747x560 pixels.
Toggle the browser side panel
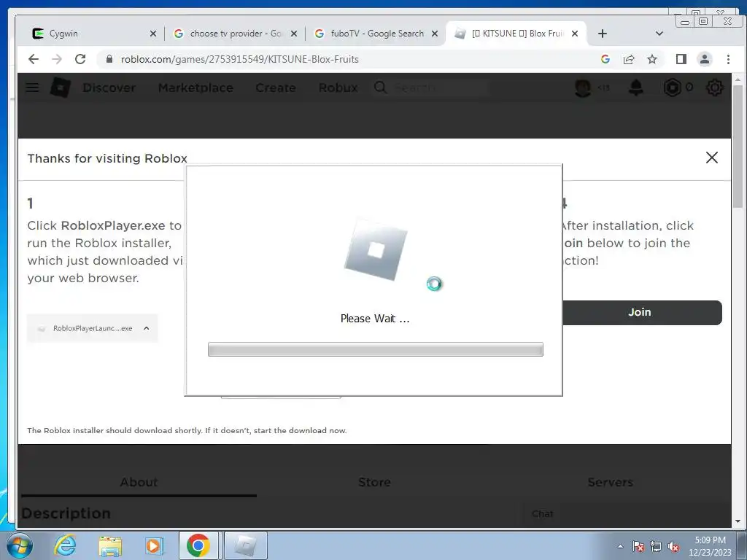click(x=681, y=59)
